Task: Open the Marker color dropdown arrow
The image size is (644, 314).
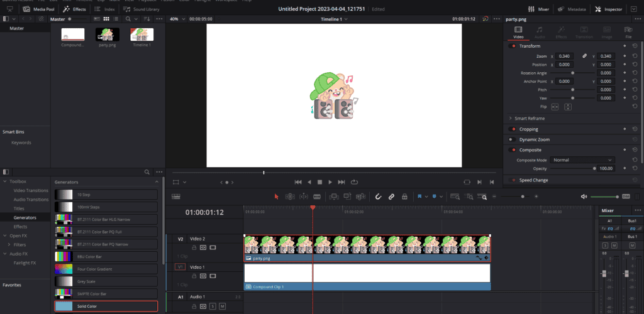Action: pyautogui.click(x=441, y=197)
